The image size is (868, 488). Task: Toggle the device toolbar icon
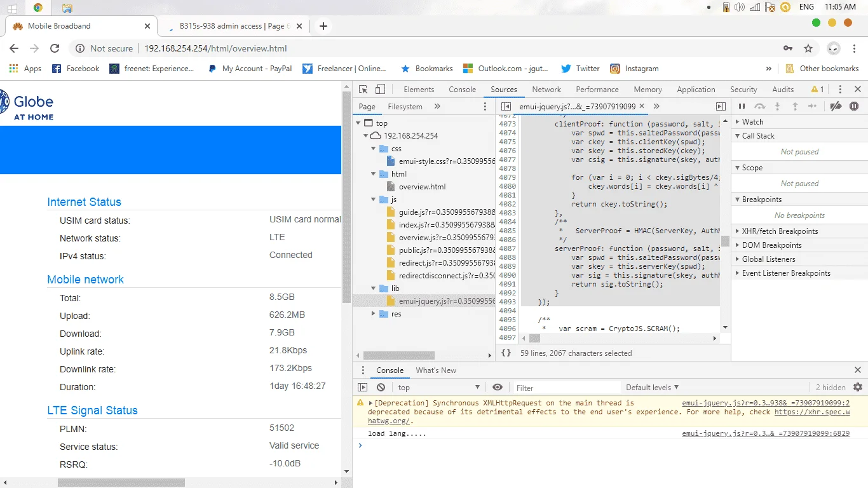tap(380, 90)
